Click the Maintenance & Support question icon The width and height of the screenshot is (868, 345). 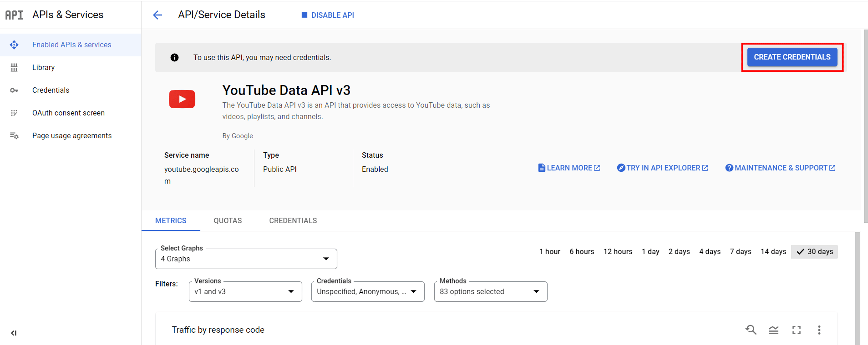(x=729, y=168)
